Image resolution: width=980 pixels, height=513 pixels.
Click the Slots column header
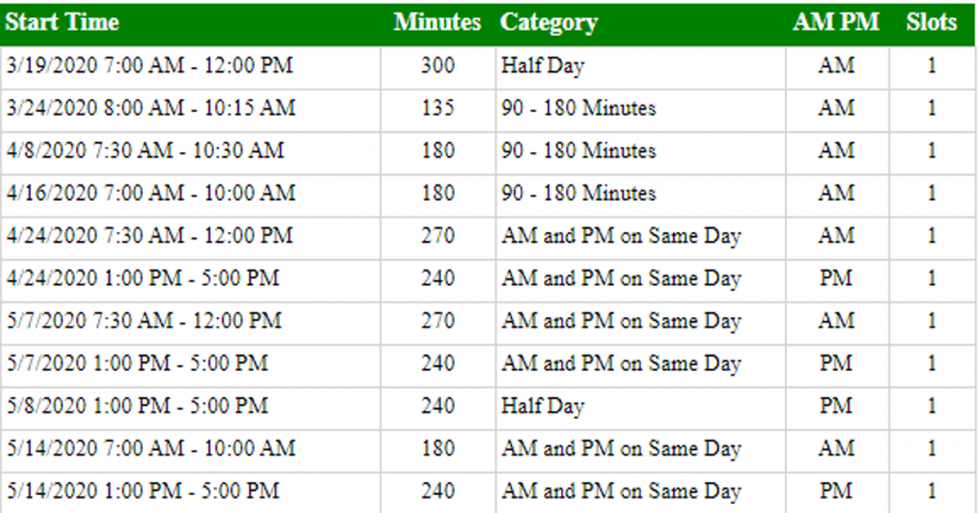(932, 22)
